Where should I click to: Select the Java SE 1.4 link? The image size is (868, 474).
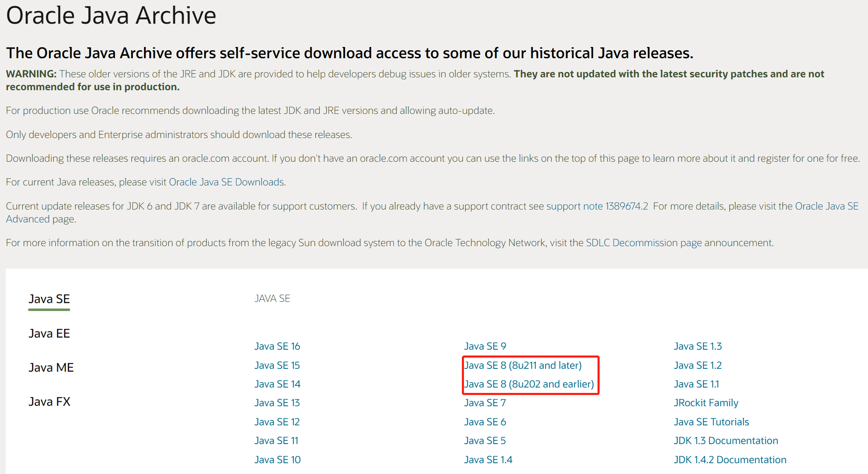pos(488,460)
